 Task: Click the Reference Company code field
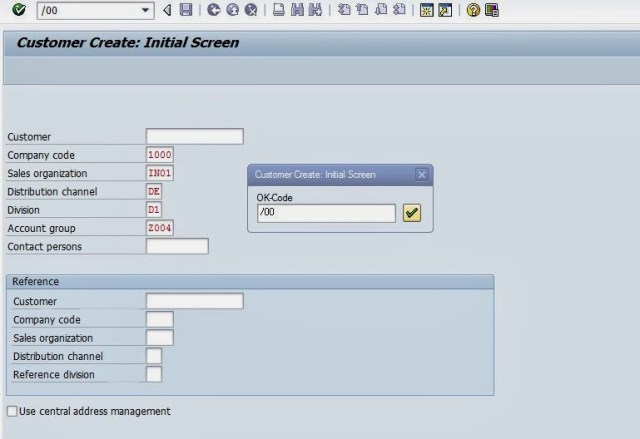pos(160,319)
